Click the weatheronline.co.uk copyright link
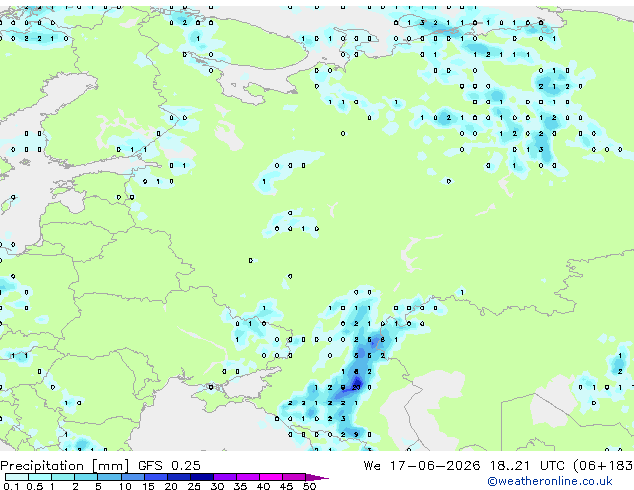 pyautogui.click(x=550, y=481)
